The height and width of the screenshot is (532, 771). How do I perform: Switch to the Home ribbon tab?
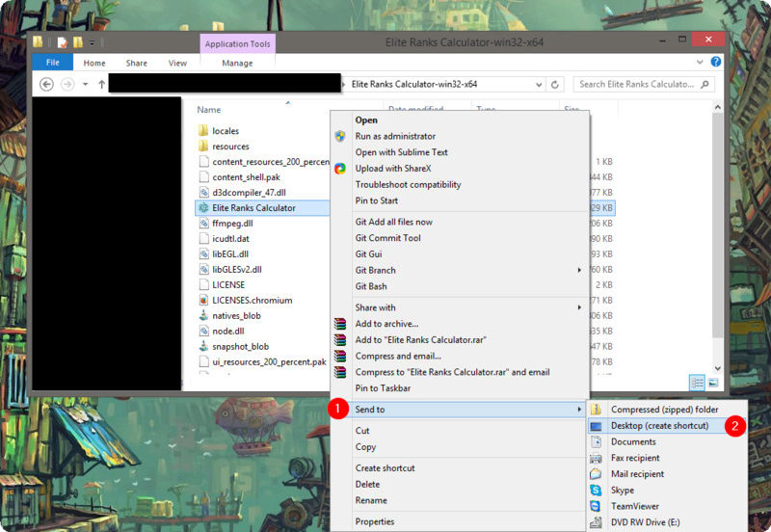[x=93, y=63]
